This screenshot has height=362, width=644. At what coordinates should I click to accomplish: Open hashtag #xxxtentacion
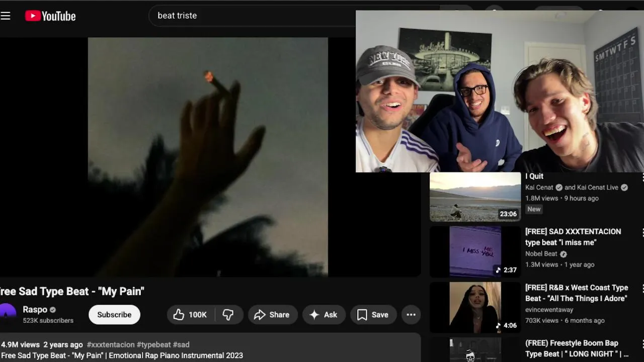[111, 345]
